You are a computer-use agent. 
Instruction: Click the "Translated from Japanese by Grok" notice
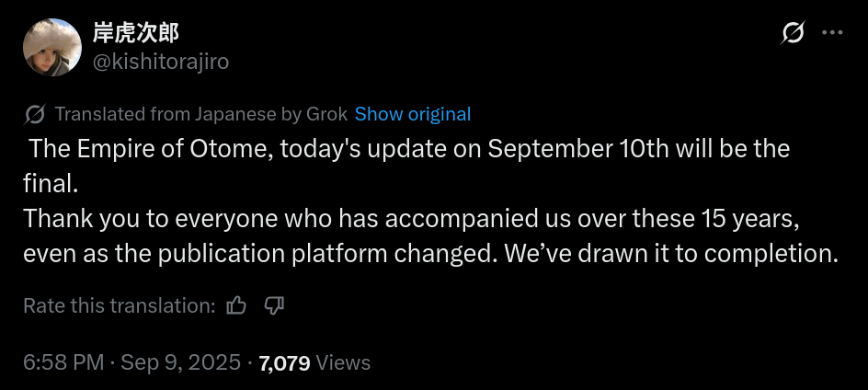pyautogui.click(x=200, y=114)
